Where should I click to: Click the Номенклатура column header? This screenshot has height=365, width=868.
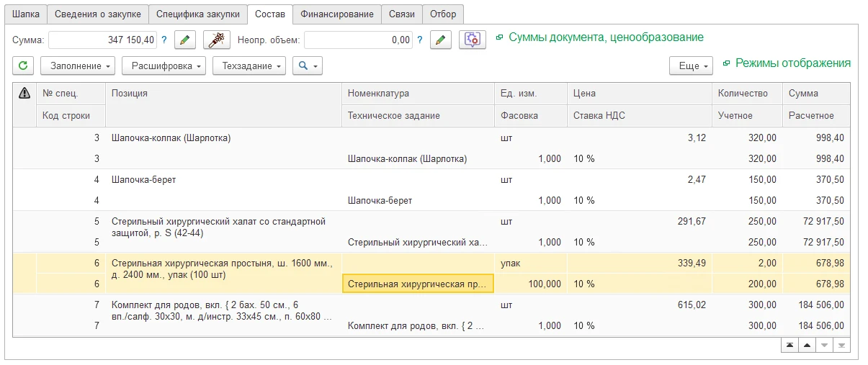[418, 94]
